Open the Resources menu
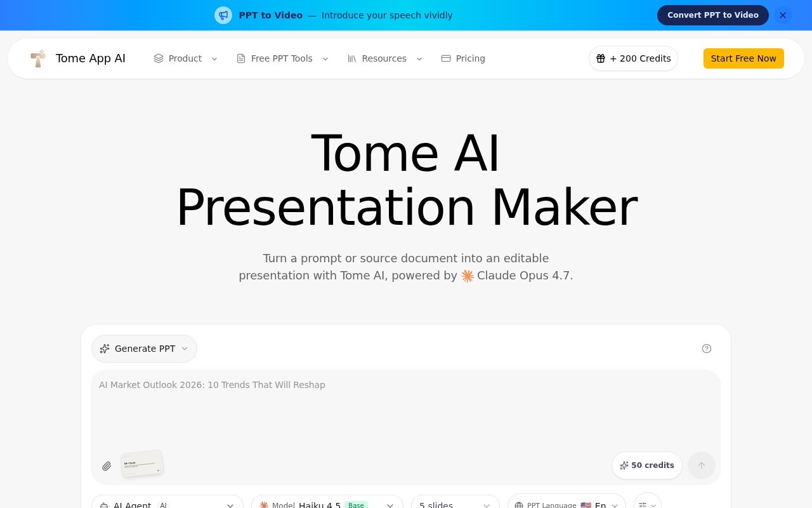This screenshot has width=812, height=508. [384, 58]
